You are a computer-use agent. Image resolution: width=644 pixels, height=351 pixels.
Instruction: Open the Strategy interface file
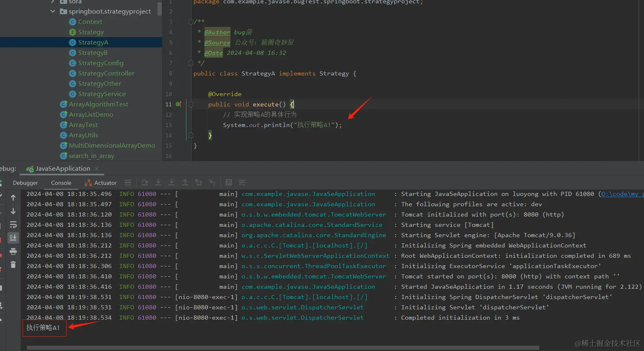[91, 32]
